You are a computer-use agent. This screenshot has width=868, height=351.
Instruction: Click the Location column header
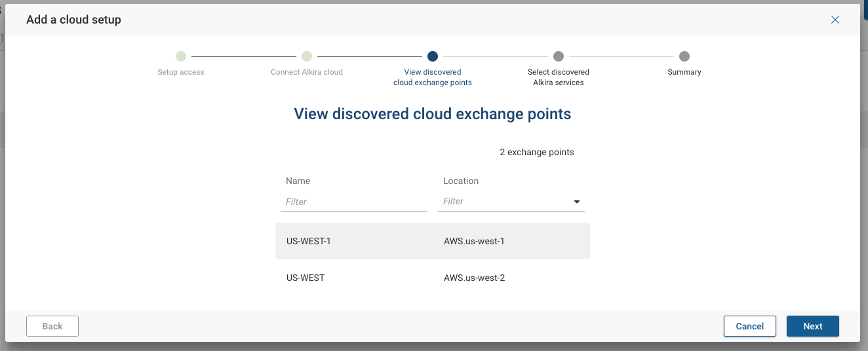pos(461,181)
